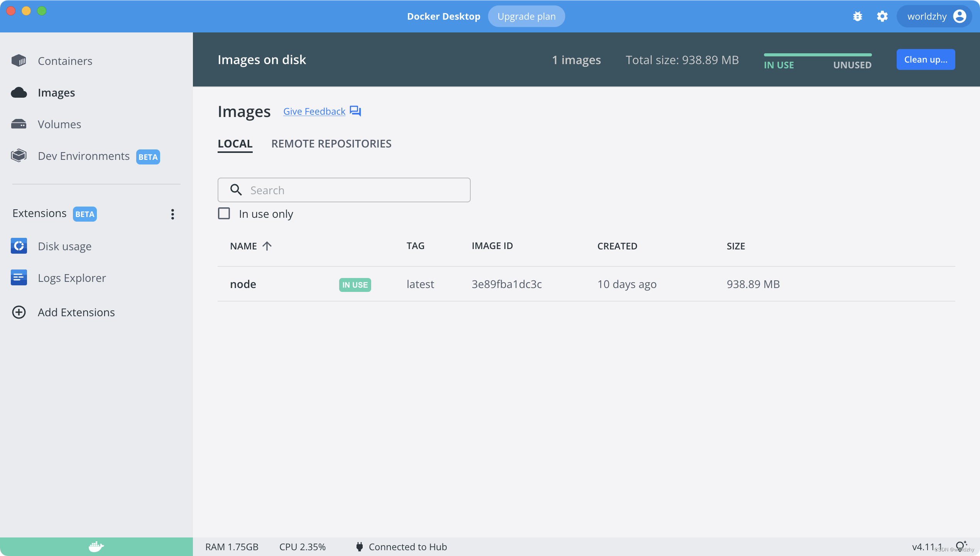Click the Volumes drive icon

click(19, 124)
